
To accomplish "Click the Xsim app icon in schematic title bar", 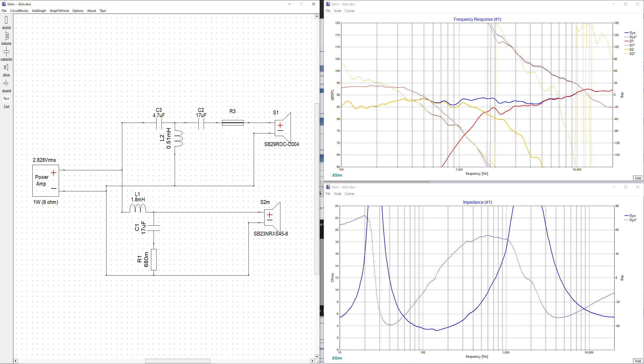I will (x=4, y=4).
